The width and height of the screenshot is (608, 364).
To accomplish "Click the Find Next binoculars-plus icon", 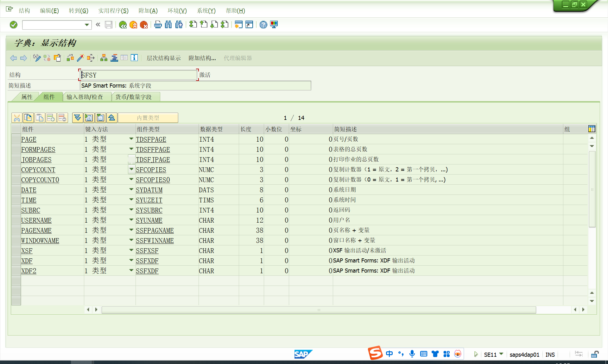I will [179, 25].
